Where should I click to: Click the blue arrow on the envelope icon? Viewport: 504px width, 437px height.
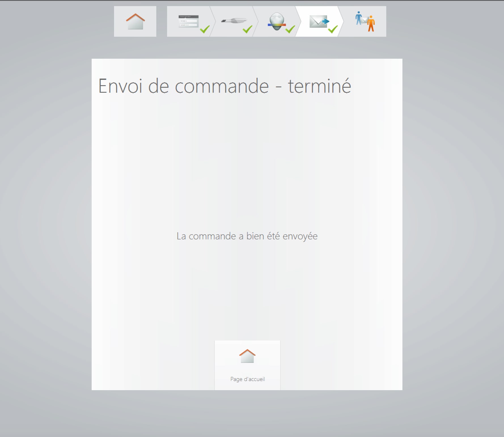click(x=326, y=21)
